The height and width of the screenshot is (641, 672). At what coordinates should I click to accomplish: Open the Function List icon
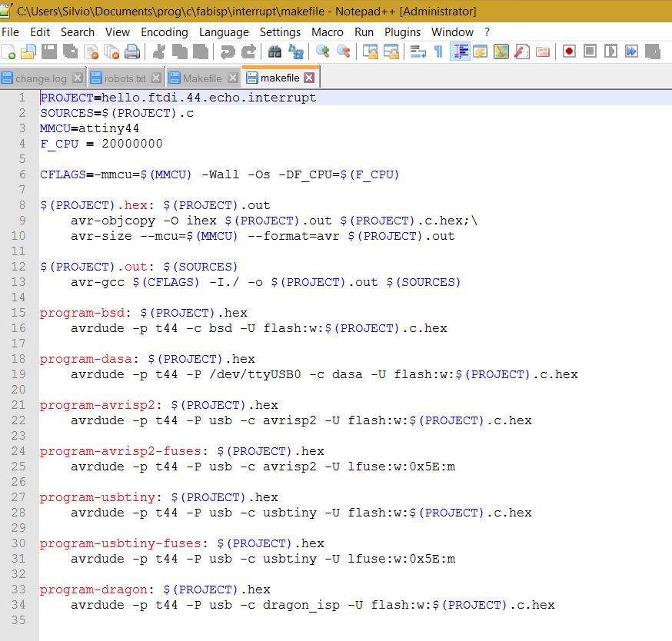tap(521, 51)
